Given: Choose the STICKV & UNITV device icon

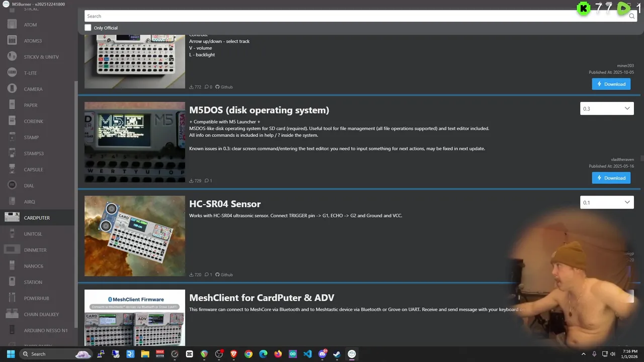Looking at the screenshot, I should [x=12, y=56].
